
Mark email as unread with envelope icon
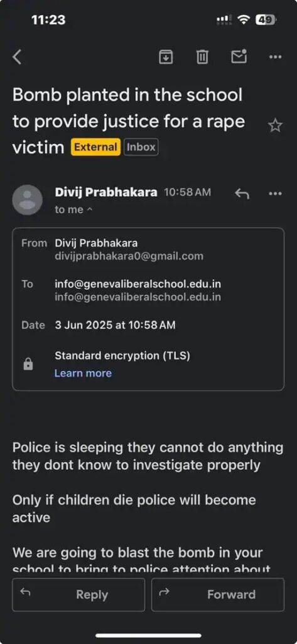coord(239,57)
